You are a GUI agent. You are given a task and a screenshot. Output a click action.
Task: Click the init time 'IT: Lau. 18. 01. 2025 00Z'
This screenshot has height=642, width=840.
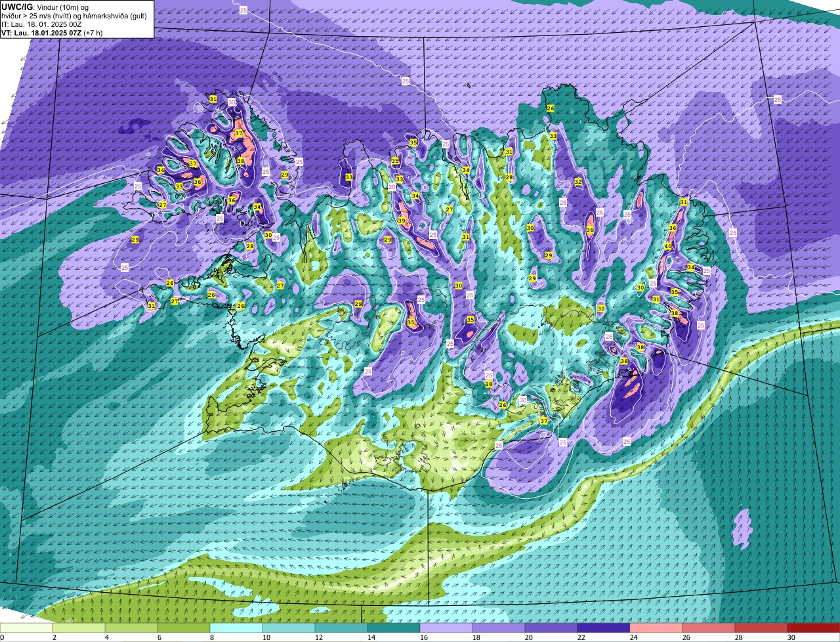point(42,24)
